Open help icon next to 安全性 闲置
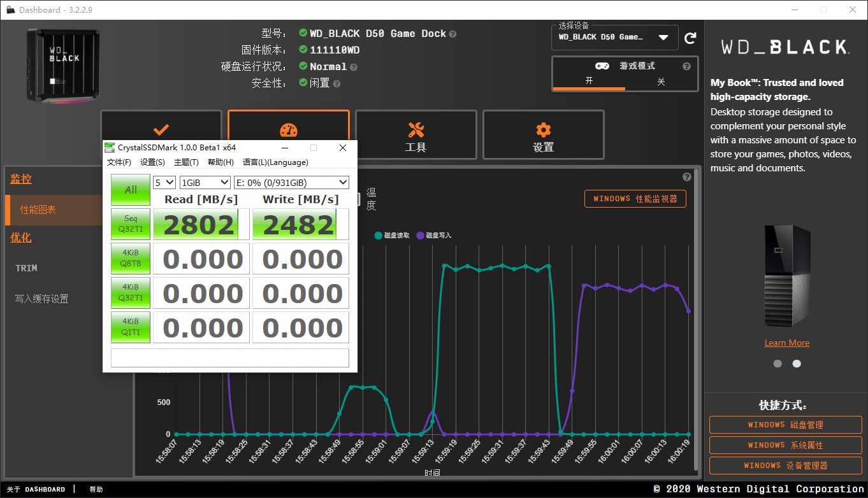Screen dimensions: 868x498 [x=336, y=83]
